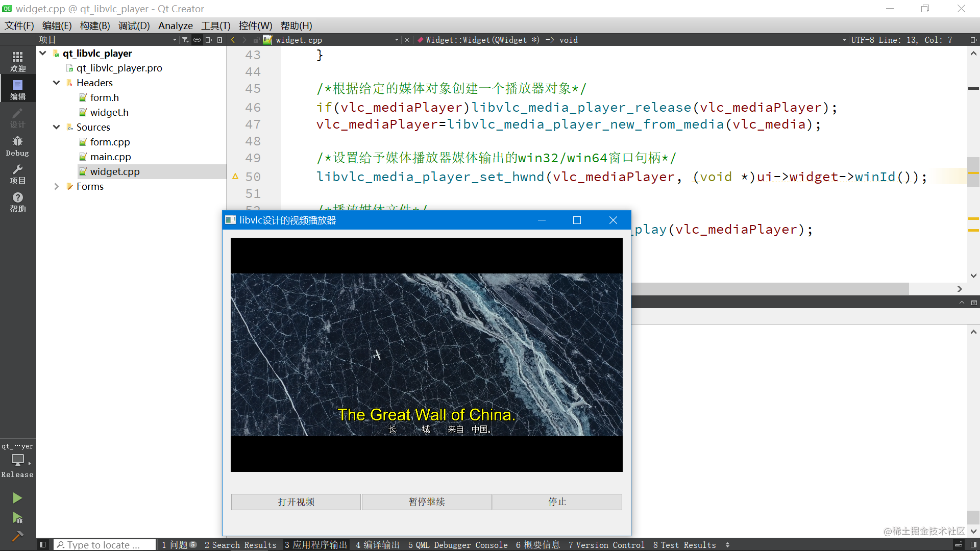Toggle synchronize with editor link icon
The width and height of the screenshot is (980, 551).
tap(197, 40)
